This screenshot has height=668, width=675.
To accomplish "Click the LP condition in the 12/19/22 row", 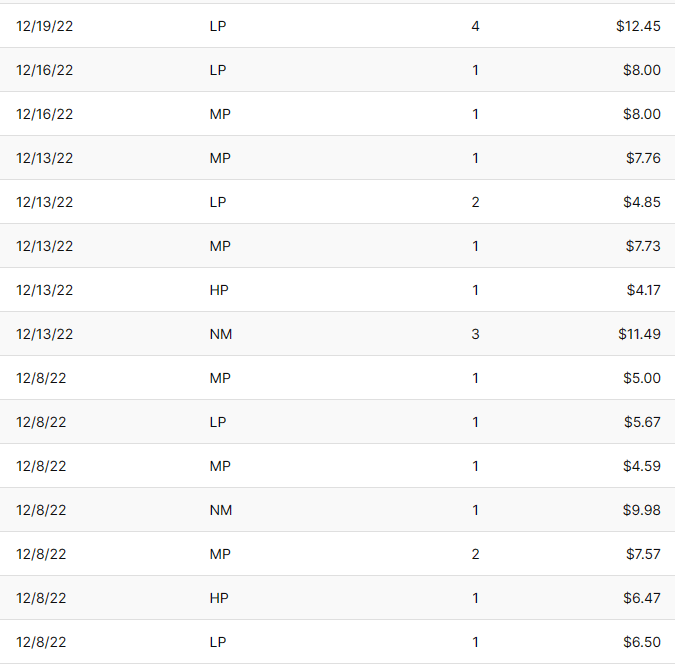I will point(218,26).
